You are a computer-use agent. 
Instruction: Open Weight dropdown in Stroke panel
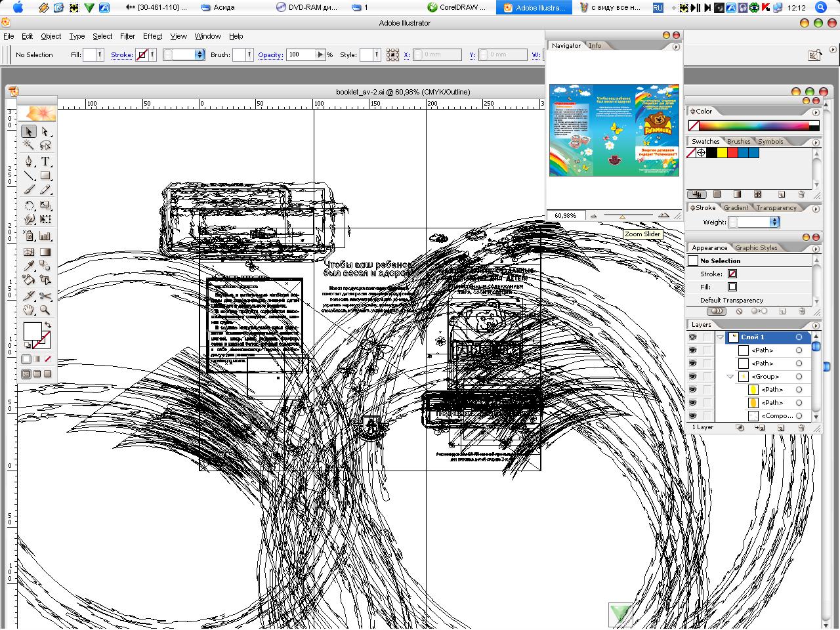click(774, 222)
